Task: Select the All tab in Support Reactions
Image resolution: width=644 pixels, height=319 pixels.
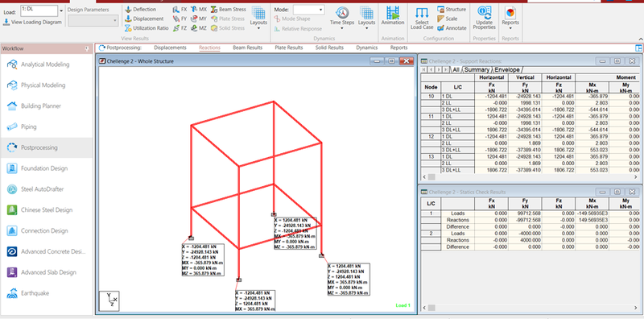Action: coord(456,70)
